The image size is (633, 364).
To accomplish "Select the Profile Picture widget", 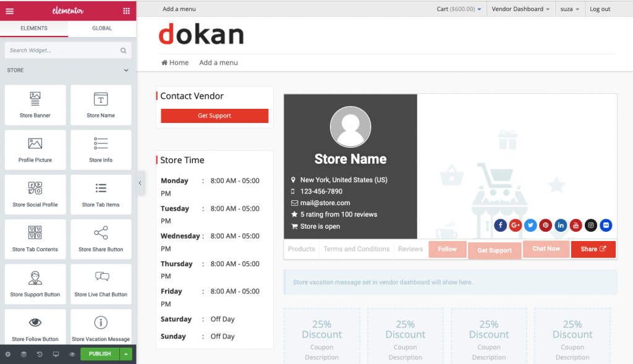I will pyautogui.click(x=35, y=150).
